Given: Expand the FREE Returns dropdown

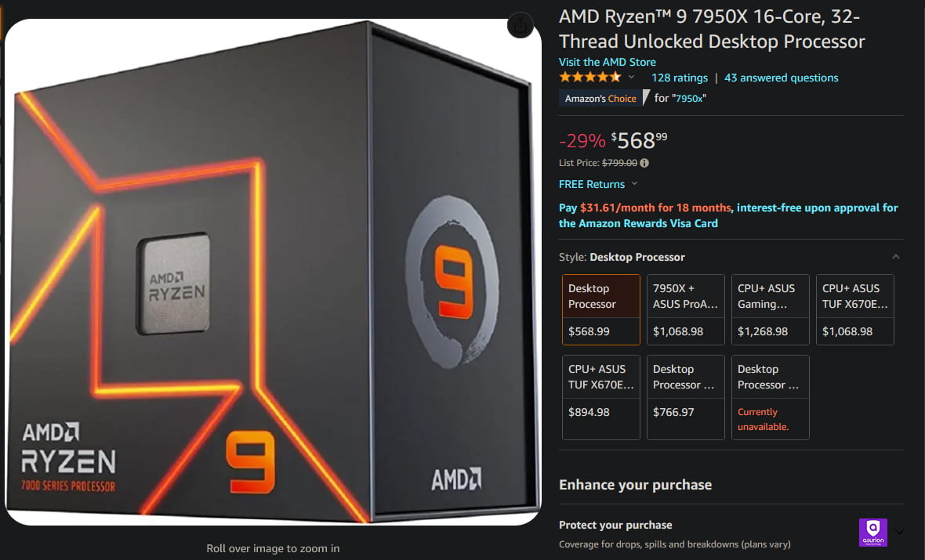Looking at the screenshot, I should [x=635, y=184].
